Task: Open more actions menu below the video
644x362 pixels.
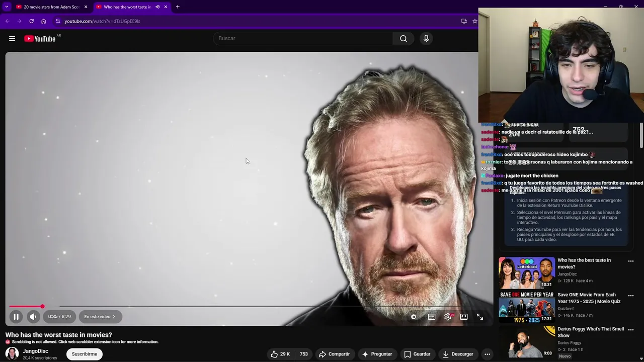Action: (x=487, y=354)
